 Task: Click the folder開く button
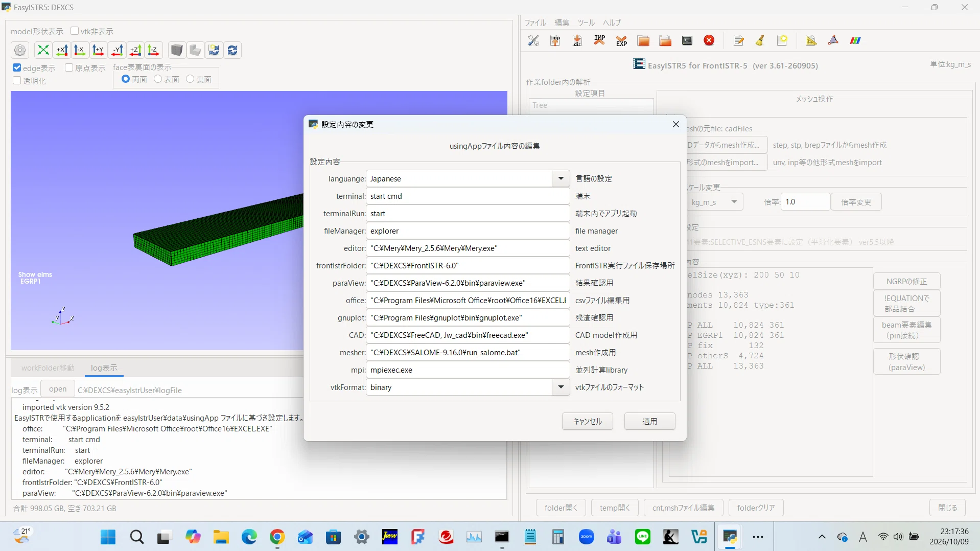tap(561, 508)
